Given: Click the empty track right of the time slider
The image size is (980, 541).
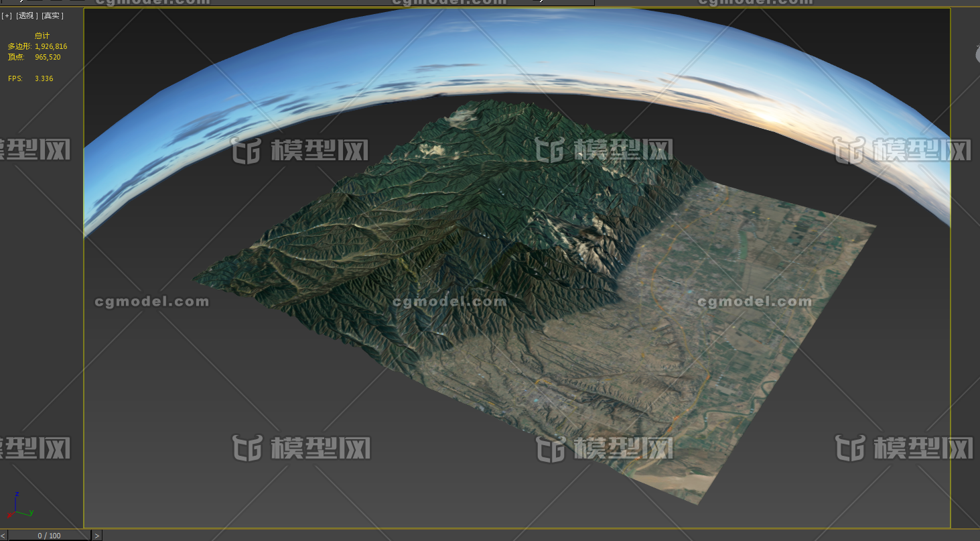Looking at the screenshot, I should pos(536,536).
